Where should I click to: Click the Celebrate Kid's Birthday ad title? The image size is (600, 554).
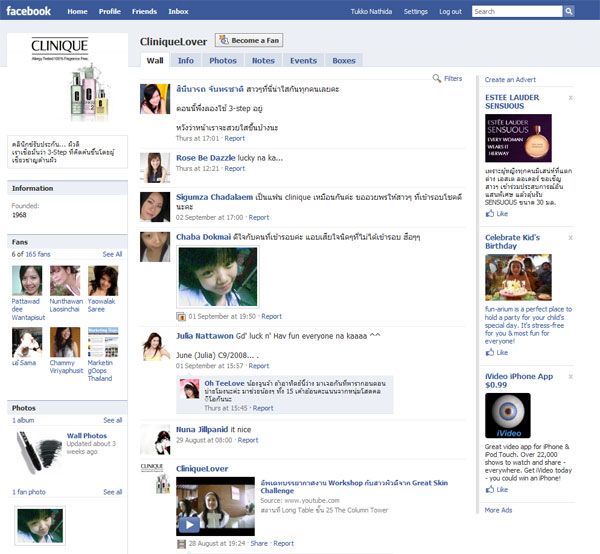click(x=512, y=242)
